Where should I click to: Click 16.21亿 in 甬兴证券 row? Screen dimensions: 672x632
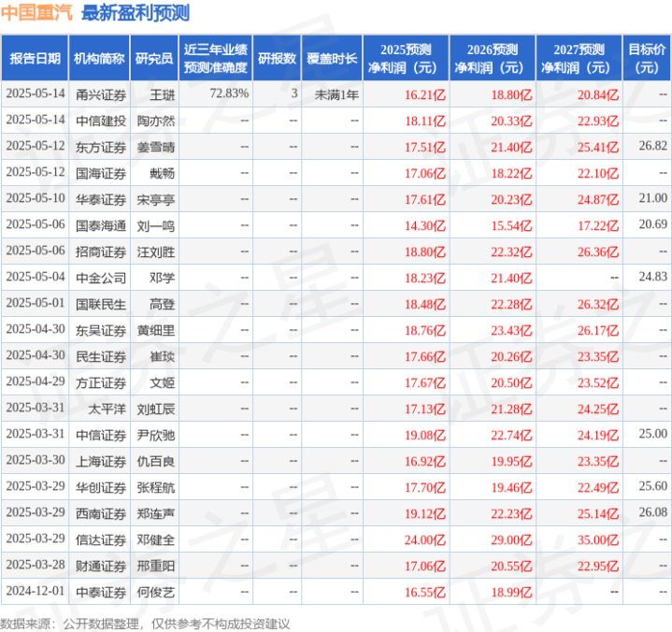[x=425, y=94]
